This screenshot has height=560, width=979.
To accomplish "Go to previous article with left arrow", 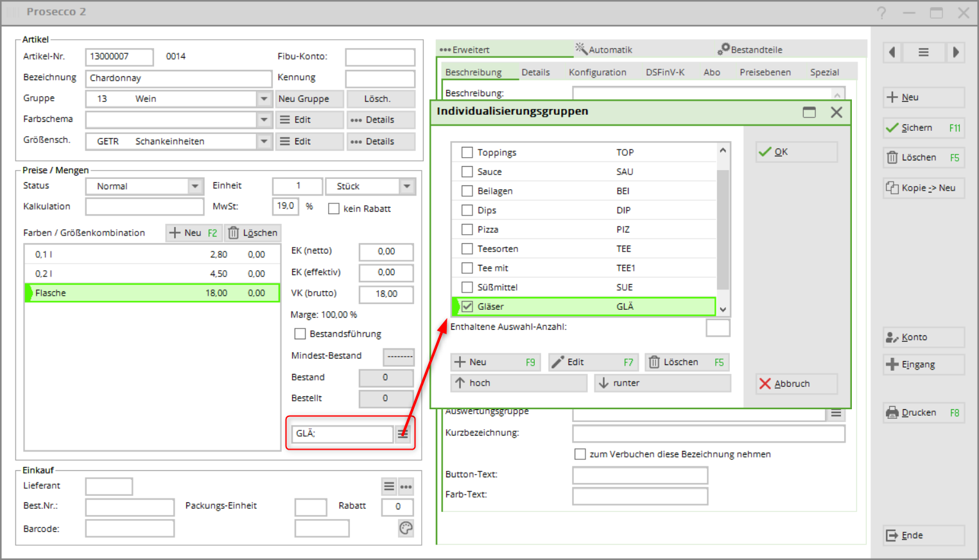I will [892, 53].
